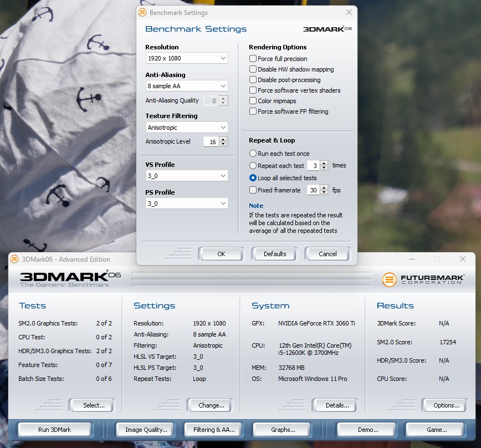Screen dimensions: 481x448
Task: Open the Texture Filtering dropdown
Action: (x=187, y=128)
